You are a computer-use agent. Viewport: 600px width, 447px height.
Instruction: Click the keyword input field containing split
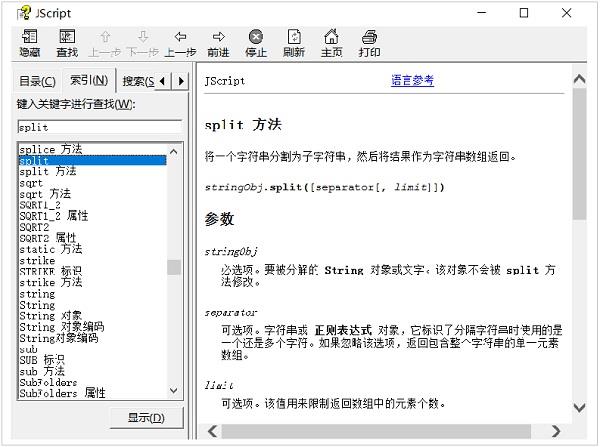tap(99, 128)
